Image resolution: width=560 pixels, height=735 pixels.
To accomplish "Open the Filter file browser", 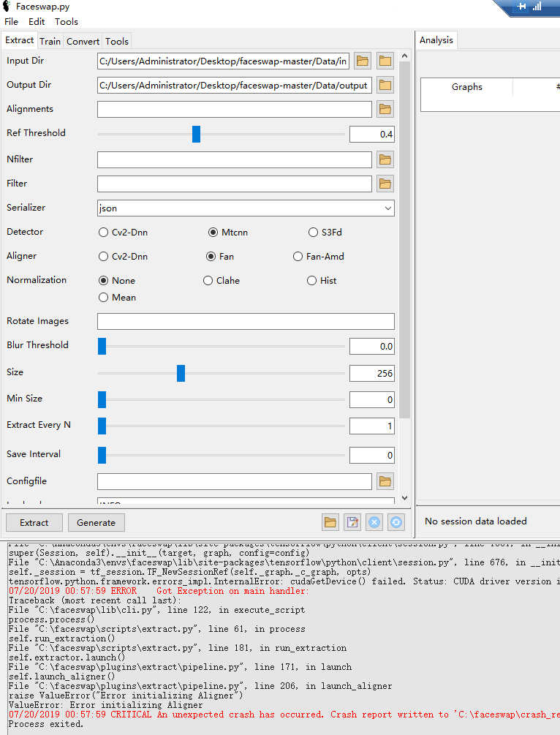I will [x=385, y=184].
